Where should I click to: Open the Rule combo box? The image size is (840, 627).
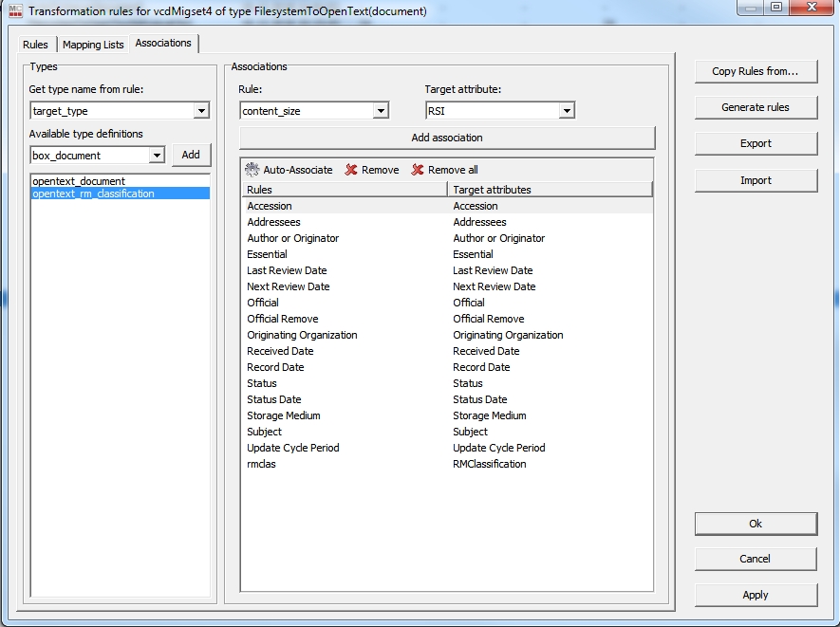click(x=381, y=111)
